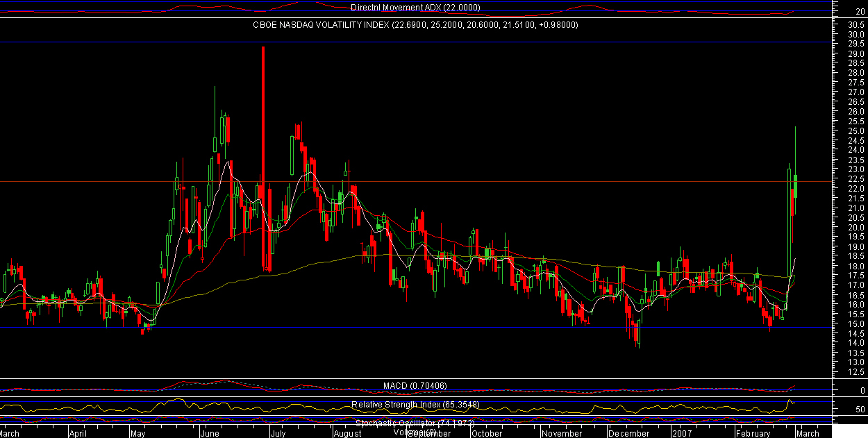Select the 16.5 price axis value
The image size is (868, 438).
click(855, 296)
